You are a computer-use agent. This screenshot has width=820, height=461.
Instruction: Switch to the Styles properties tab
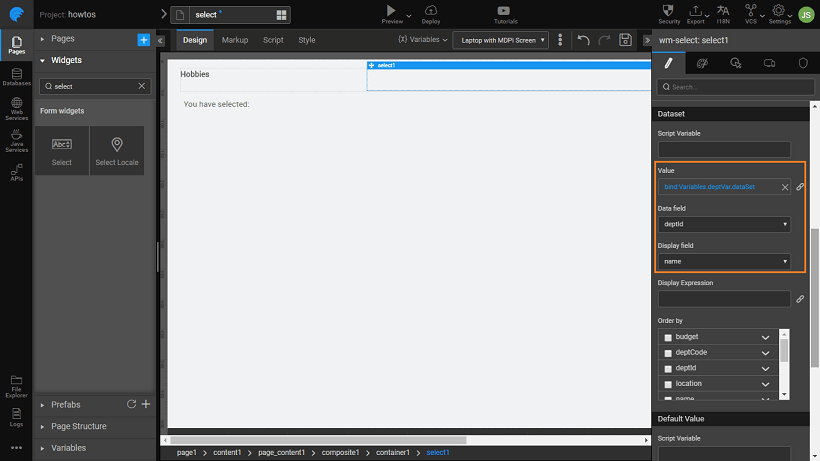[x=702, y=63]
